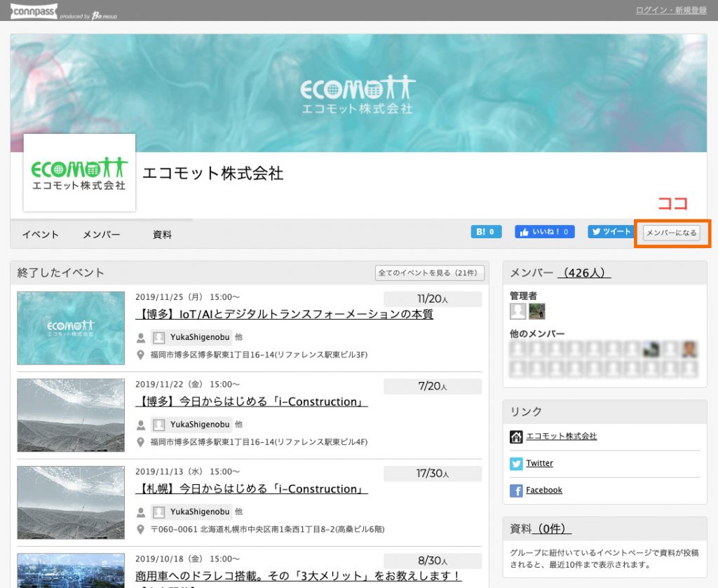Click the date 2019/11/25 (月) 15:00~

[x=187, y=297]
